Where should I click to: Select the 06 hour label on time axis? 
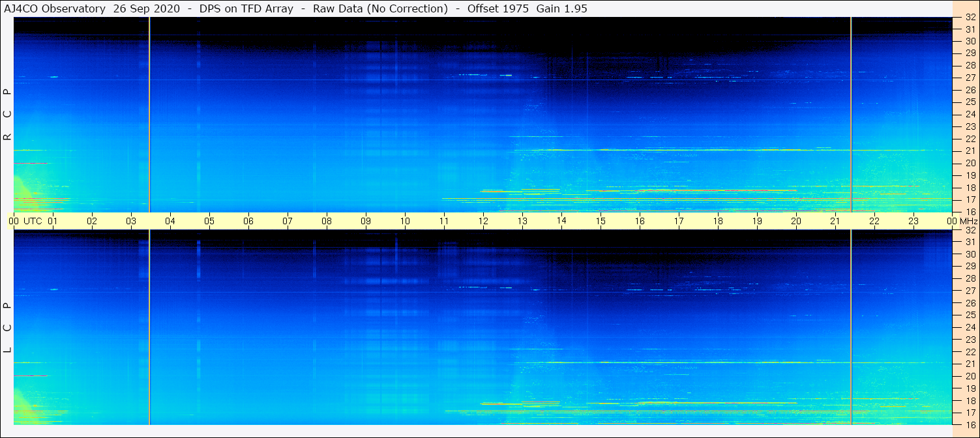(x=248, y=221)
